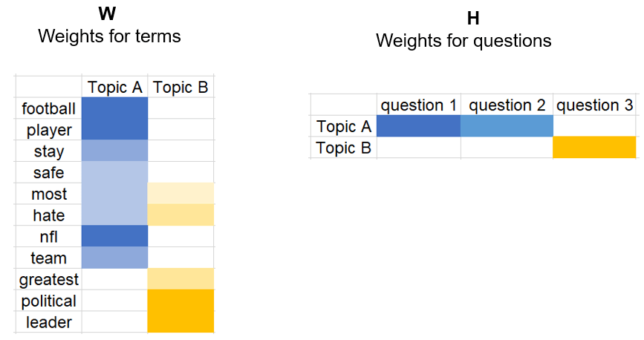Select the light blue question 2 Topic A cell

coord(507,127)
